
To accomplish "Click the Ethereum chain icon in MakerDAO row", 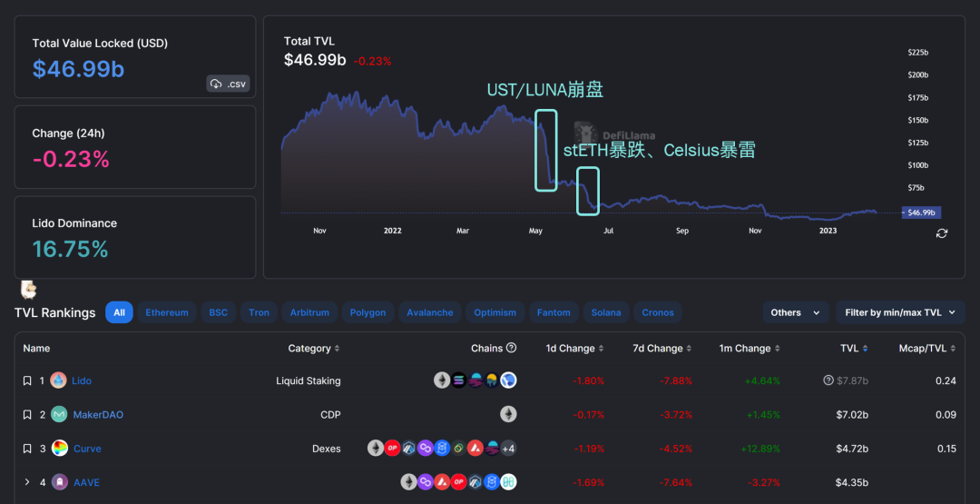I will click(x=508, y=414).
